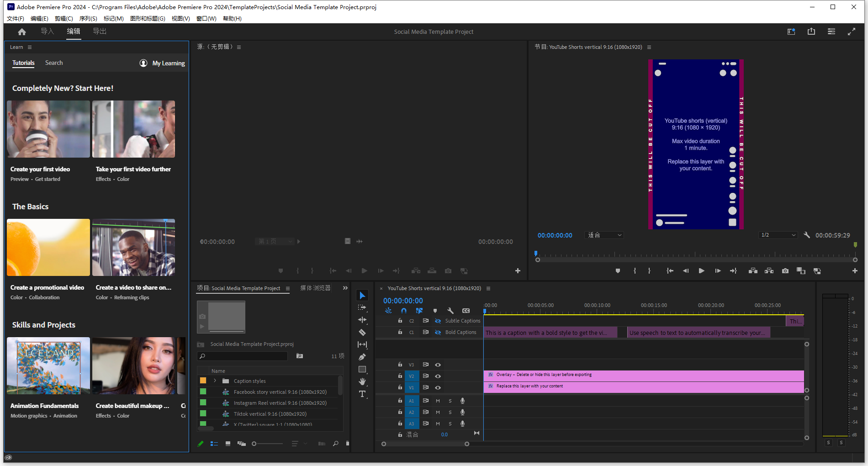The width and height of the screenshot is (868, 466).
Task: Toggle V3 track output eye
Action: click(438, 365)
